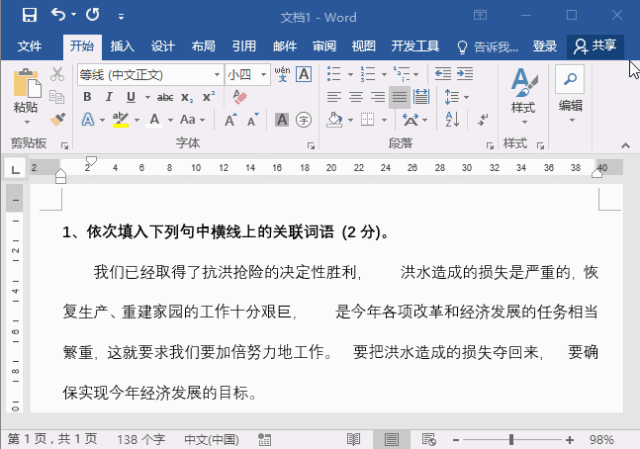Open the 视图 tab
This screenshot has width=640, height=449.
(x=364, y=46)
